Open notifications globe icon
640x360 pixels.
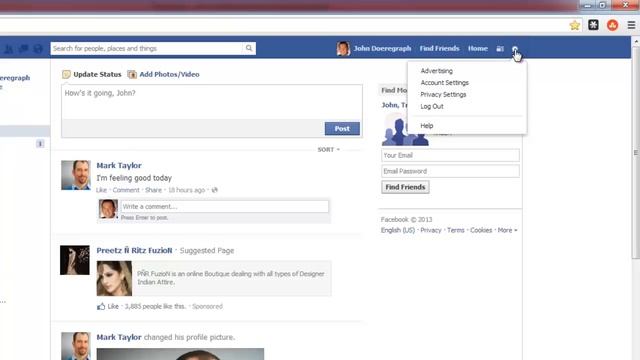coord(38,49)
